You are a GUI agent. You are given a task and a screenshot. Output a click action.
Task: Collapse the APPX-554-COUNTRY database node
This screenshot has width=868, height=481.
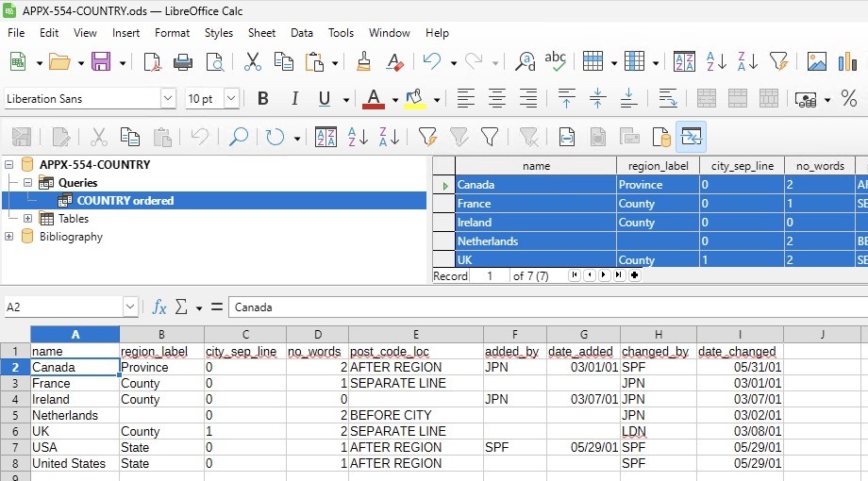(x=8, y=164)
